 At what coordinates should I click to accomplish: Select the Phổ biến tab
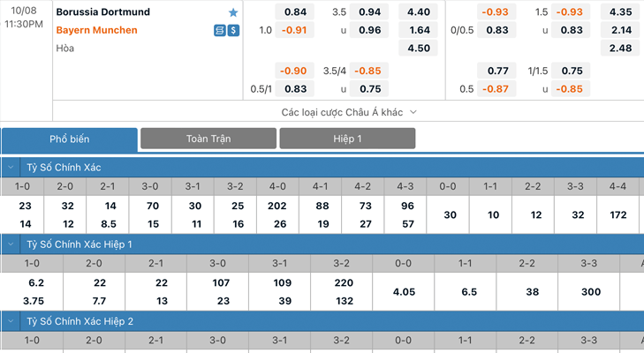tap(70, 139)
